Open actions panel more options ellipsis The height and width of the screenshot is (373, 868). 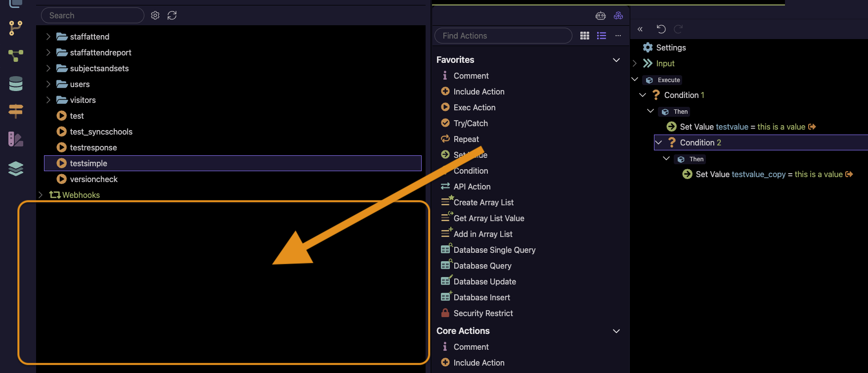[x=618, y=36]
